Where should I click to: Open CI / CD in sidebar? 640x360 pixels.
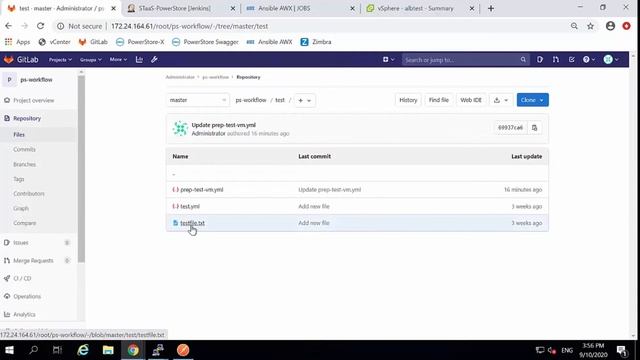point(22,279)
